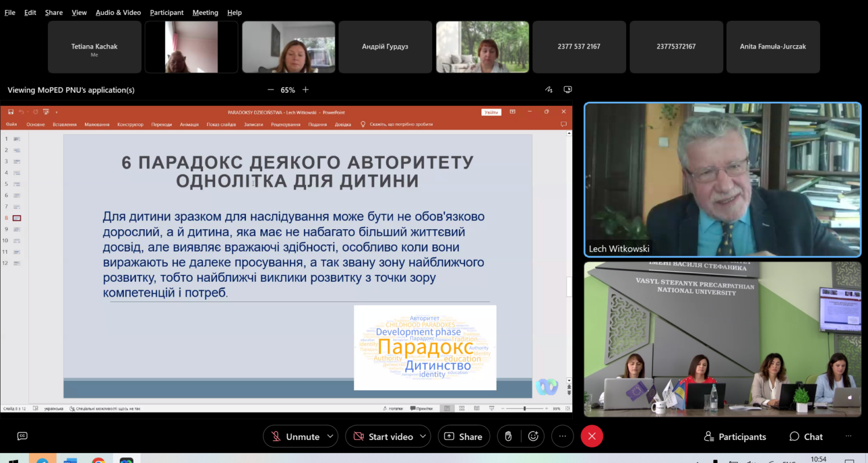Click the raise hand icon
This screenshot has height=463, width=868.
point(509,436)
